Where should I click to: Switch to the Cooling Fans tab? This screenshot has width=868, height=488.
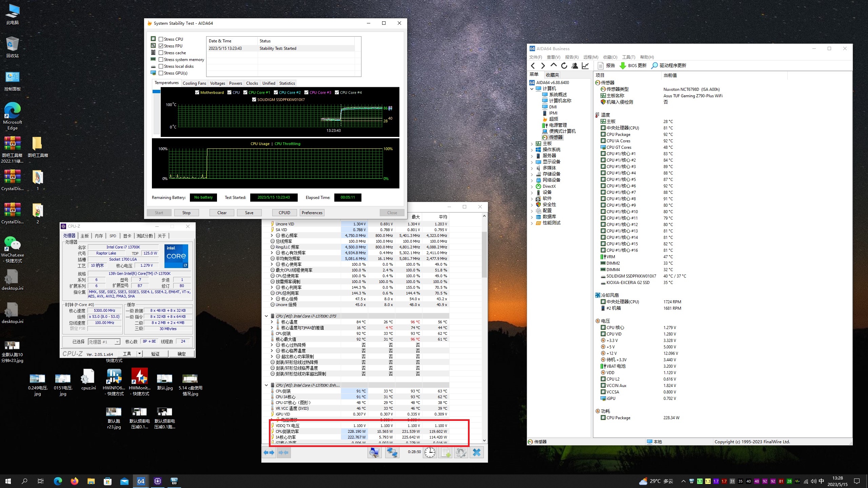(194, 83)
